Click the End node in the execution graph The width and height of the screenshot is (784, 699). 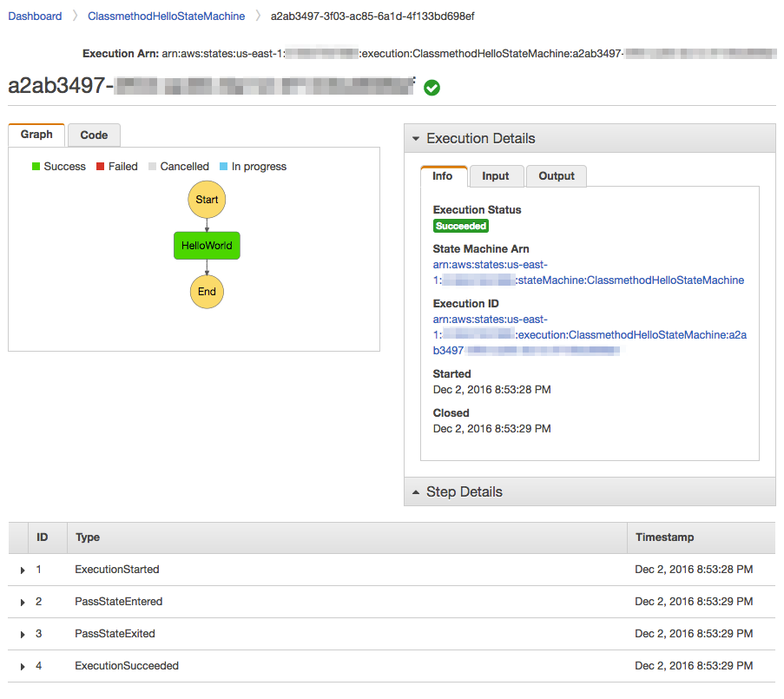click(x=207, y=291)
